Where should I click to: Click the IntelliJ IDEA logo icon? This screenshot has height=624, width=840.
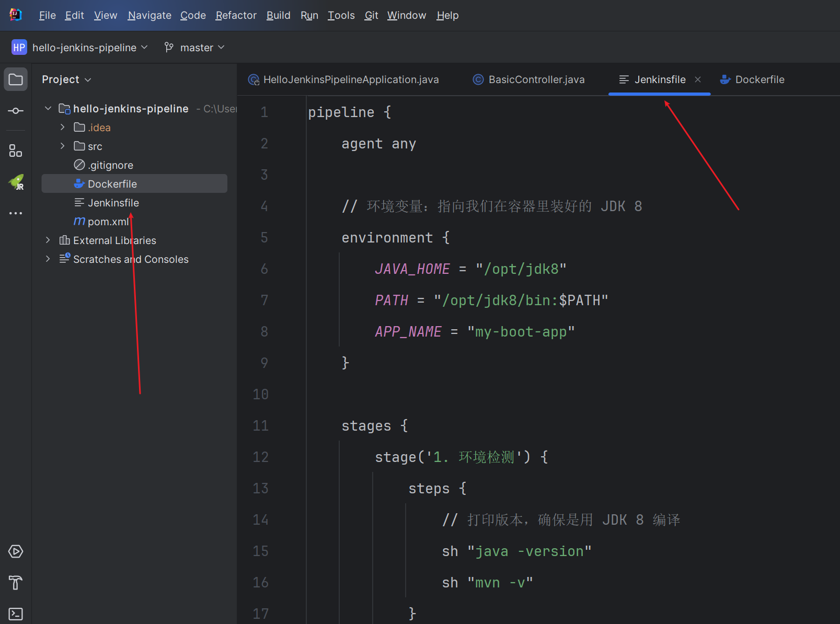16,15
